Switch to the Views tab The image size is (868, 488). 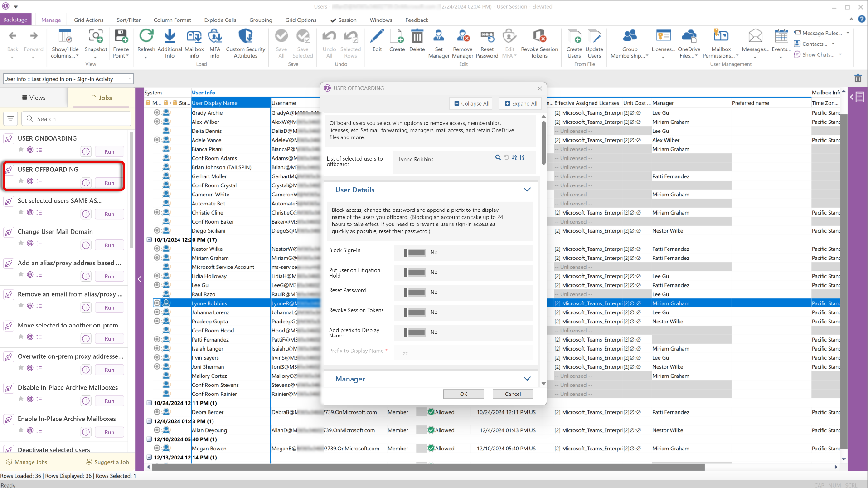(34, 98)
